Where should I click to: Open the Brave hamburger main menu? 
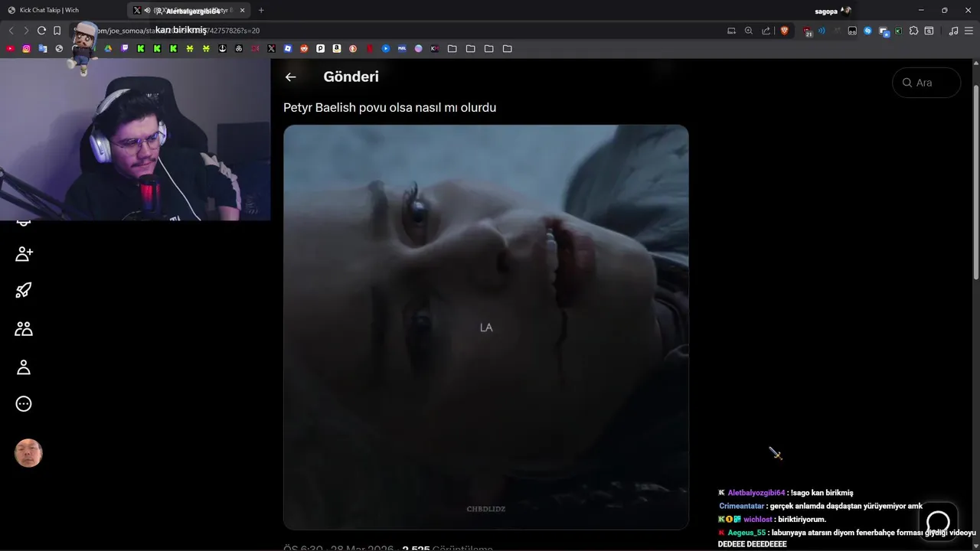click(x=969, y=31)
